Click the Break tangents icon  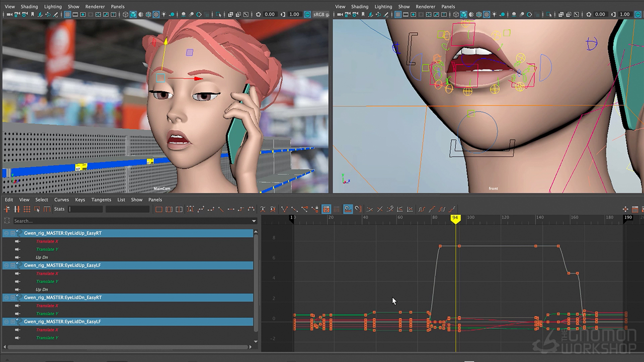pos(284,209)
